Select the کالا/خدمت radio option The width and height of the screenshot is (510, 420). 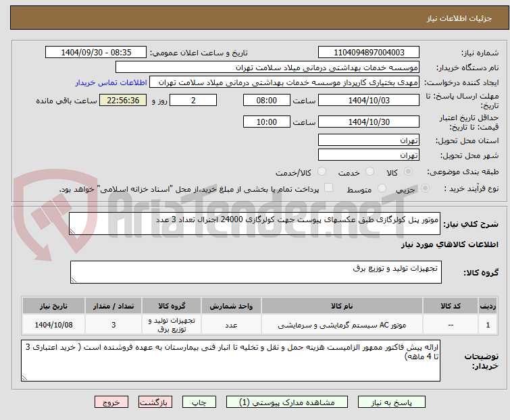pos(322,172)
